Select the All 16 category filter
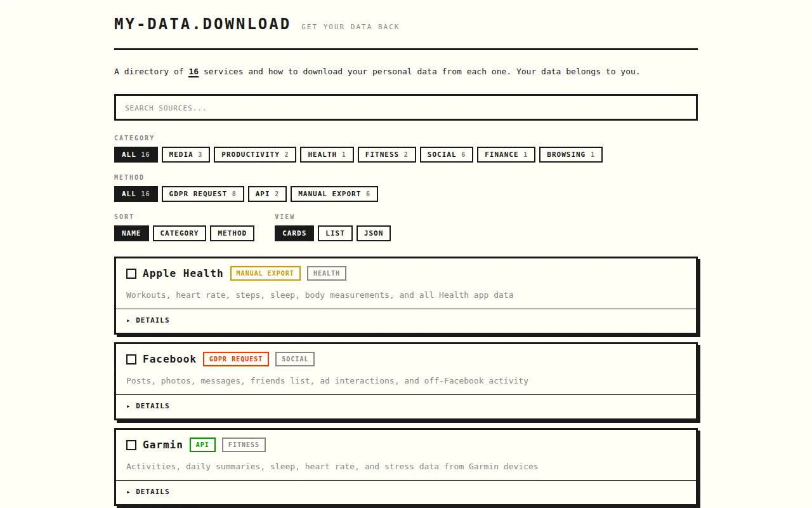Viewport: 812px width, 508px height. (136, 154)
